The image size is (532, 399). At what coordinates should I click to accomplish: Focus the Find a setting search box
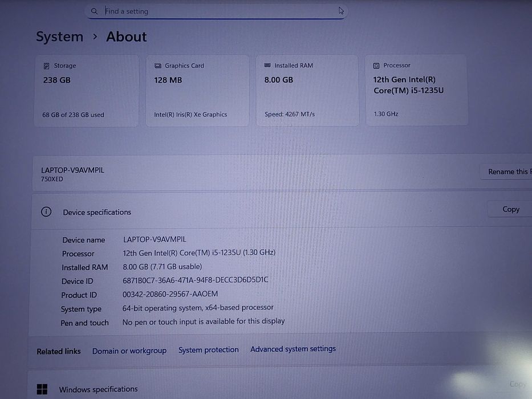(216, 11)
